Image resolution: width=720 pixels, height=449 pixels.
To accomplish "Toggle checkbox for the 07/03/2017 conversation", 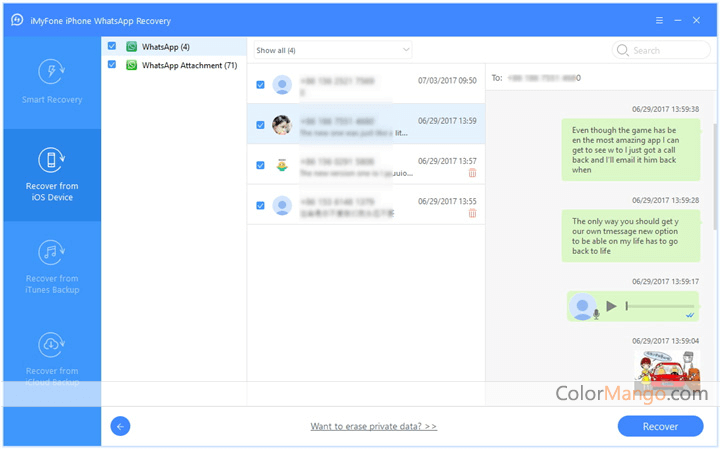I will click(260, 85).
